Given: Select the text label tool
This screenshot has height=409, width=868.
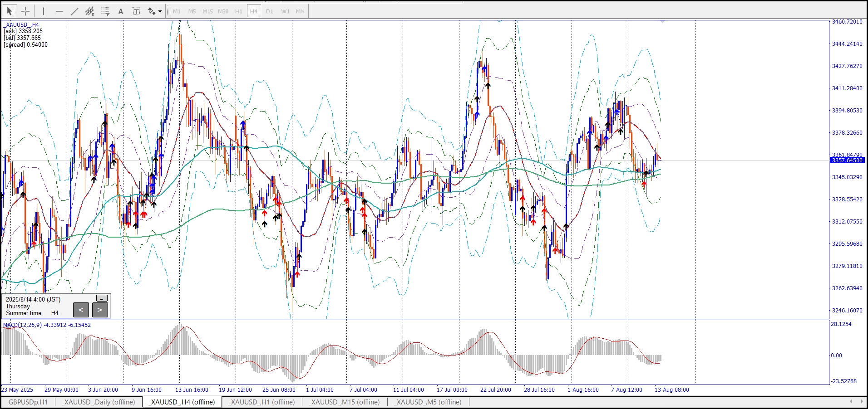Looking at the screenshot, I should [136, 11].
